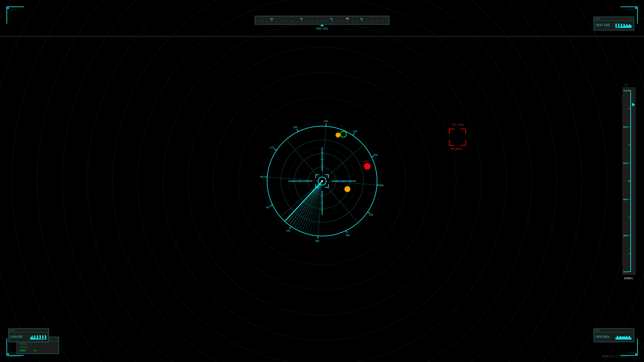Disable the active LASER weapon
Viewport: 644px width, 362px height.
tap(23, 350)
